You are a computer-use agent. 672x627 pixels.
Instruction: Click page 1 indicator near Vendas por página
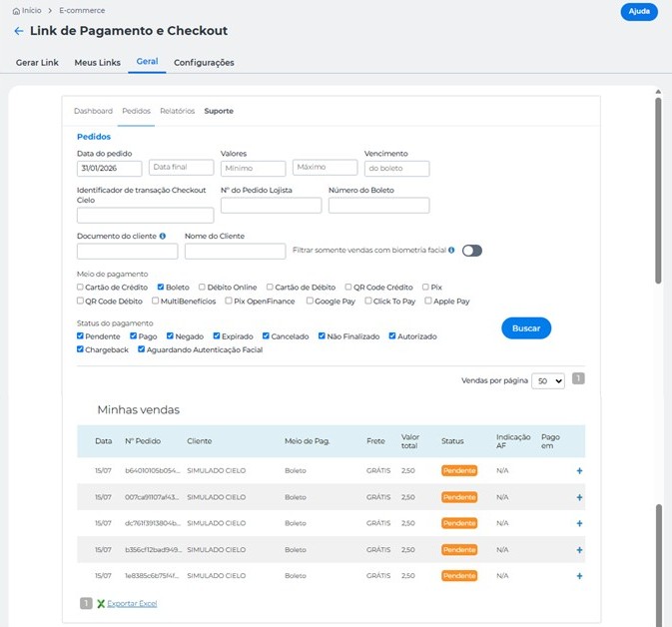point(578,378)
